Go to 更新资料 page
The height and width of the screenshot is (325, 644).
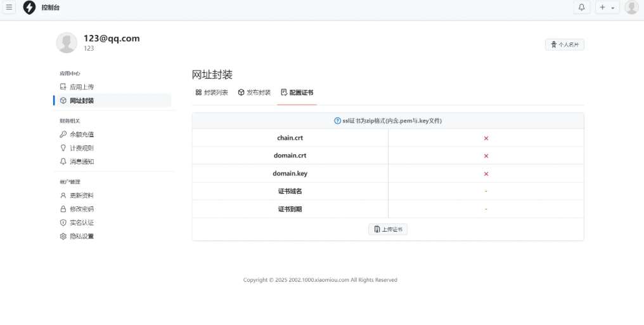[81, 196]
